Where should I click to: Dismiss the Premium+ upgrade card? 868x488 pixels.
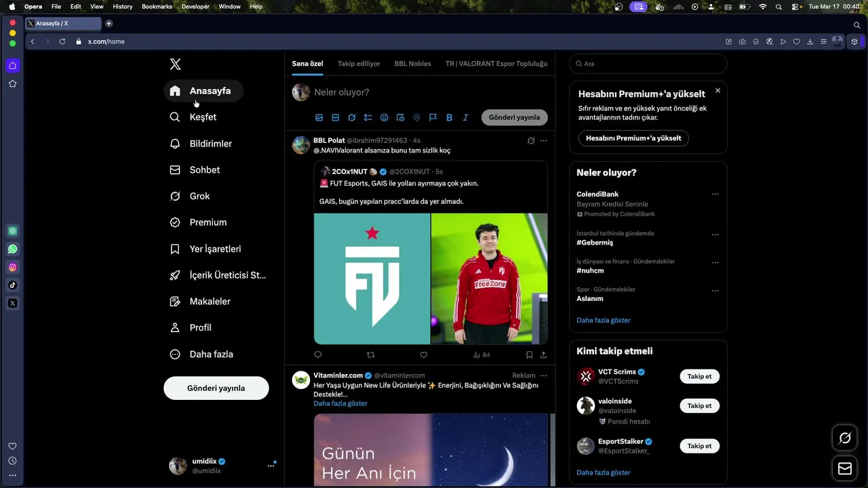717,90
